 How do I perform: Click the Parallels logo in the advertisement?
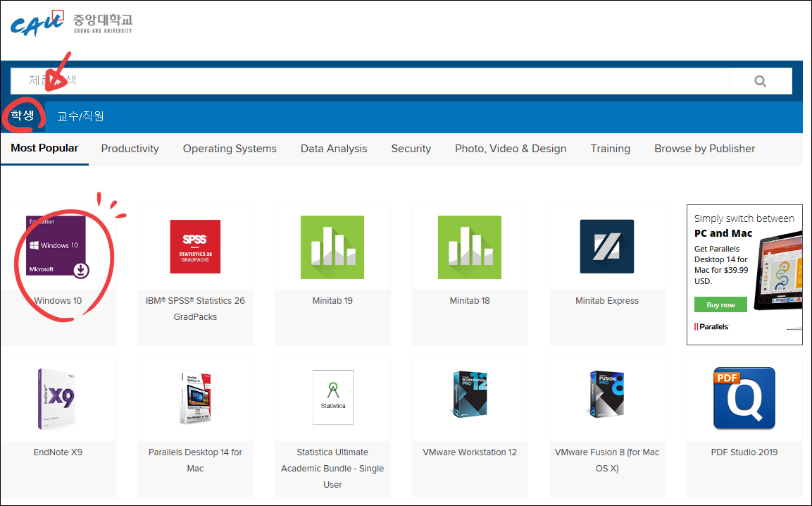[711, 326]
